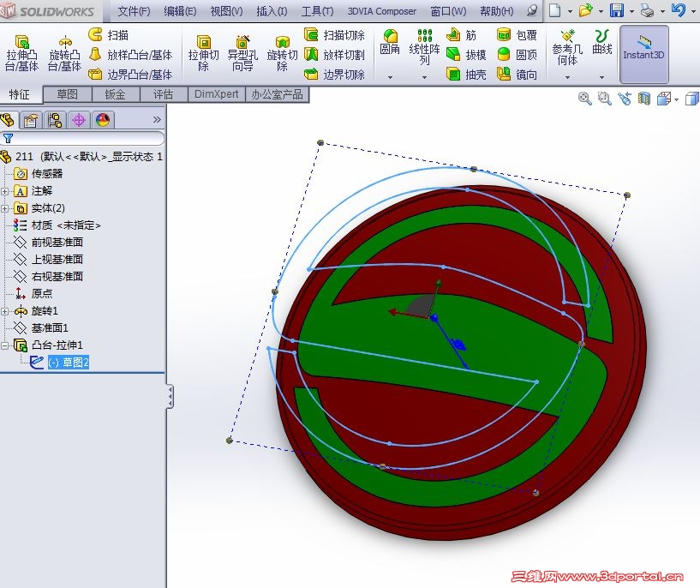Click the Curves (曲线) tool
Screen dimensions: 700x588
tap(601, 42)
